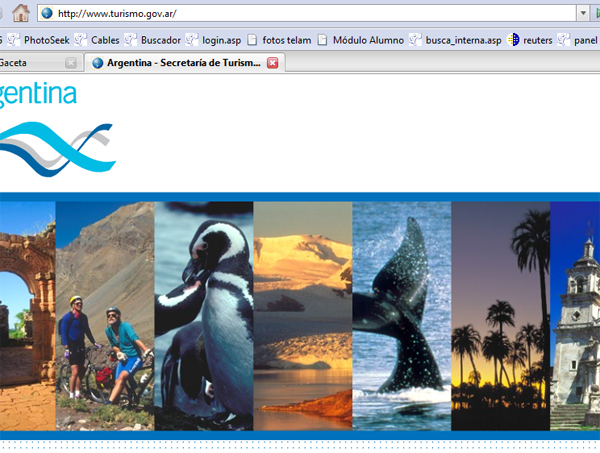Click the penguin photo in banner

point(204,315)
